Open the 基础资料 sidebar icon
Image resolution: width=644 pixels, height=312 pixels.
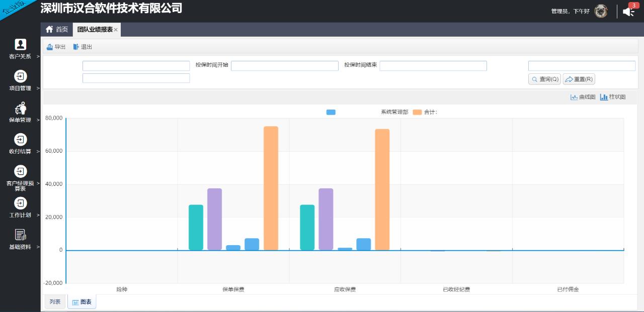[20, 235]
